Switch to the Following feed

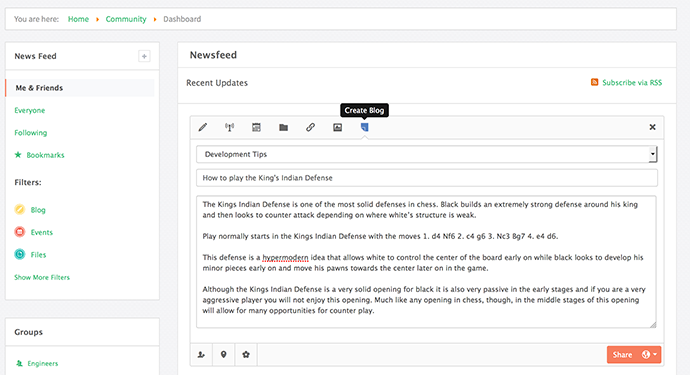(30, 132)
